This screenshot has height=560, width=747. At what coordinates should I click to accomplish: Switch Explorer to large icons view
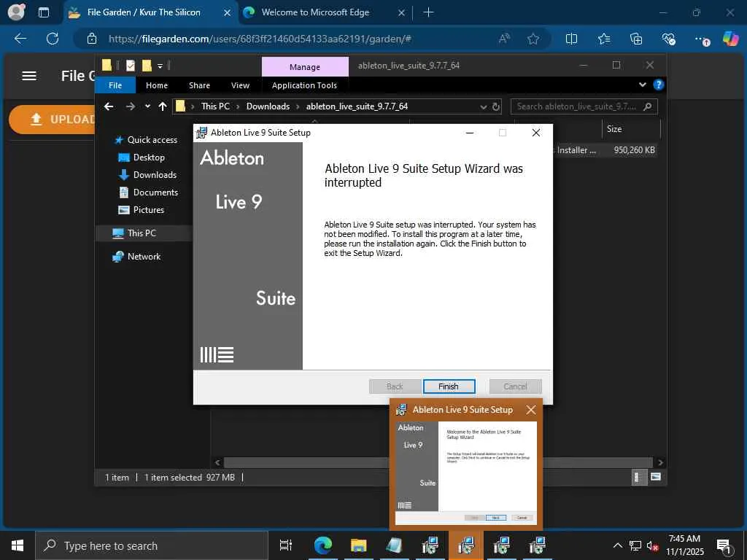[x=656, y=477]
